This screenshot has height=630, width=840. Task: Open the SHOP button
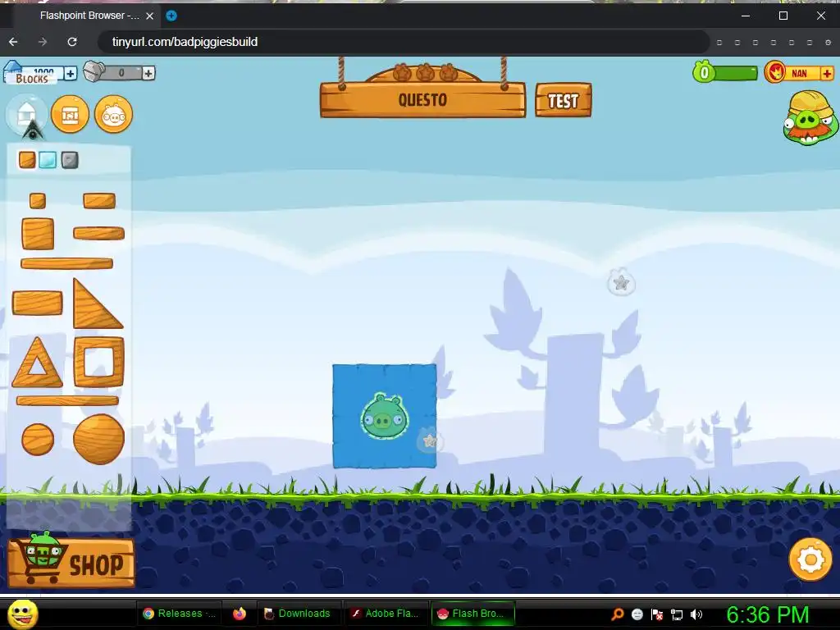coord(71,561)
